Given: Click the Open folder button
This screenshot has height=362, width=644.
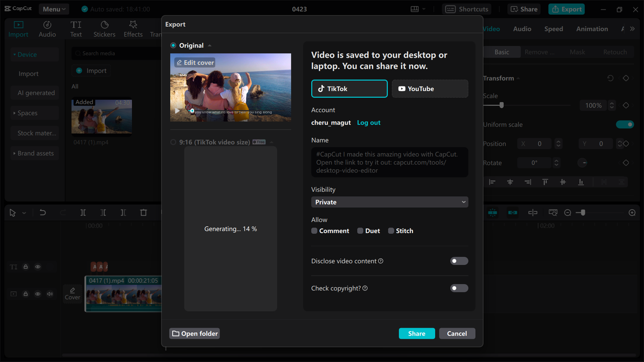Looking at the screenshot, I should coord(194,333).
